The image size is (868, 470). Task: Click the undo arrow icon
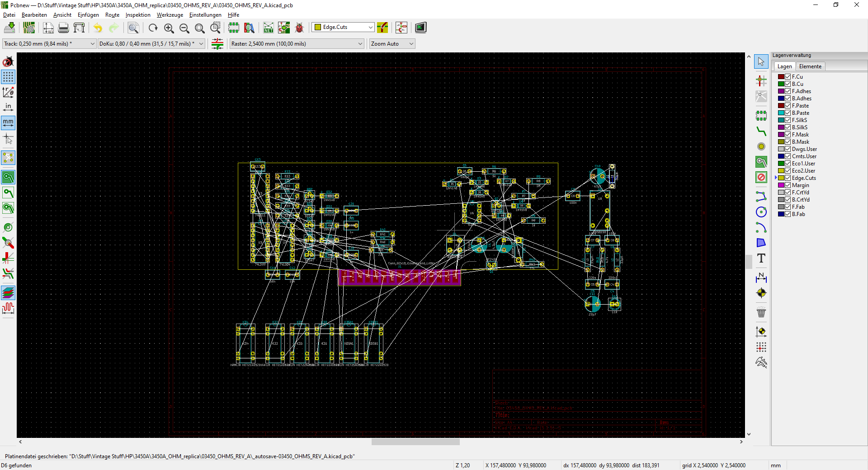click(98, 28)
